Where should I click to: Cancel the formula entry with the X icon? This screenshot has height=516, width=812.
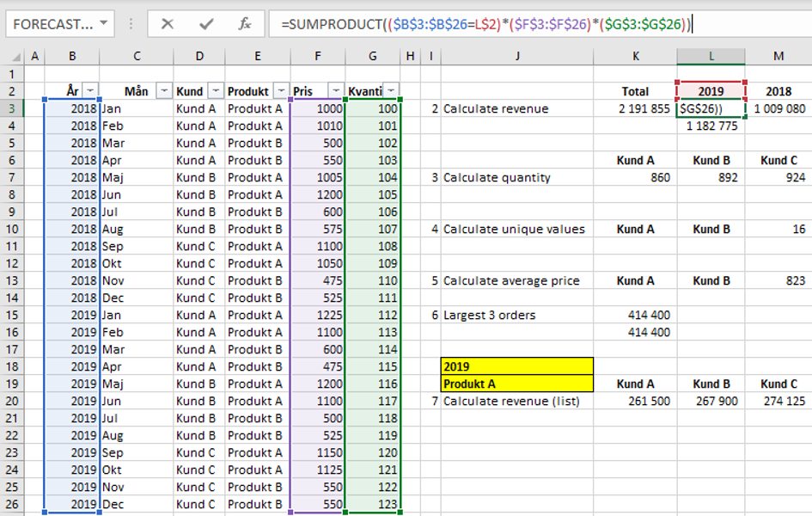coord(168,24)
